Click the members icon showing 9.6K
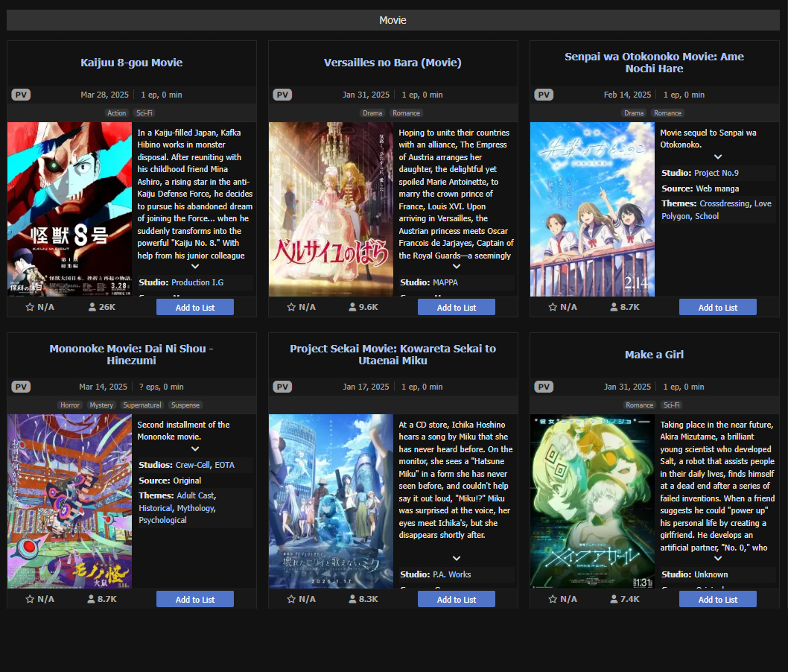This screenshot has width=788, height=672. click(352, 307)
